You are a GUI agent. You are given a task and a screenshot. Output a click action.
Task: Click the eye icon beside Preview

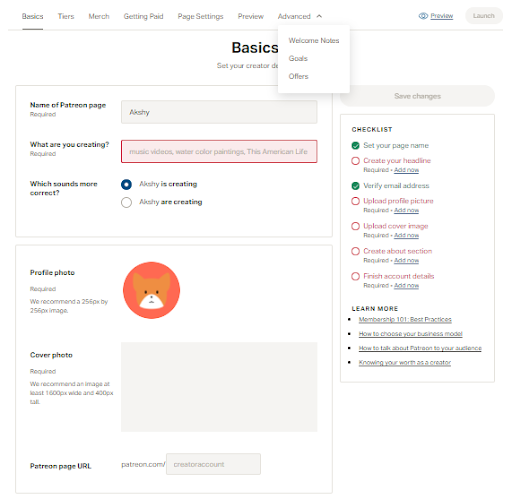click(423, 16)
